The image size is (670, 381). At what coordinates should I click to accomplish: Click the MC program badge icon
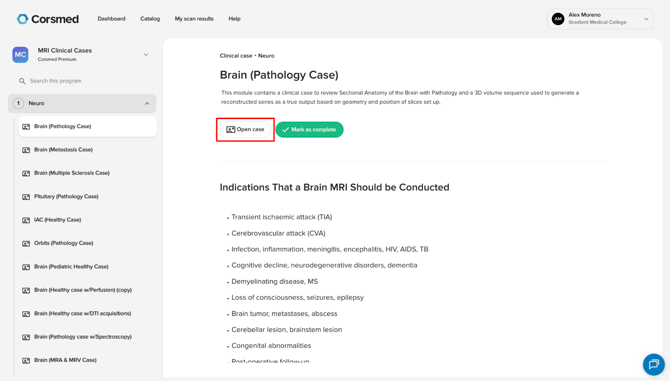(20, 55)
